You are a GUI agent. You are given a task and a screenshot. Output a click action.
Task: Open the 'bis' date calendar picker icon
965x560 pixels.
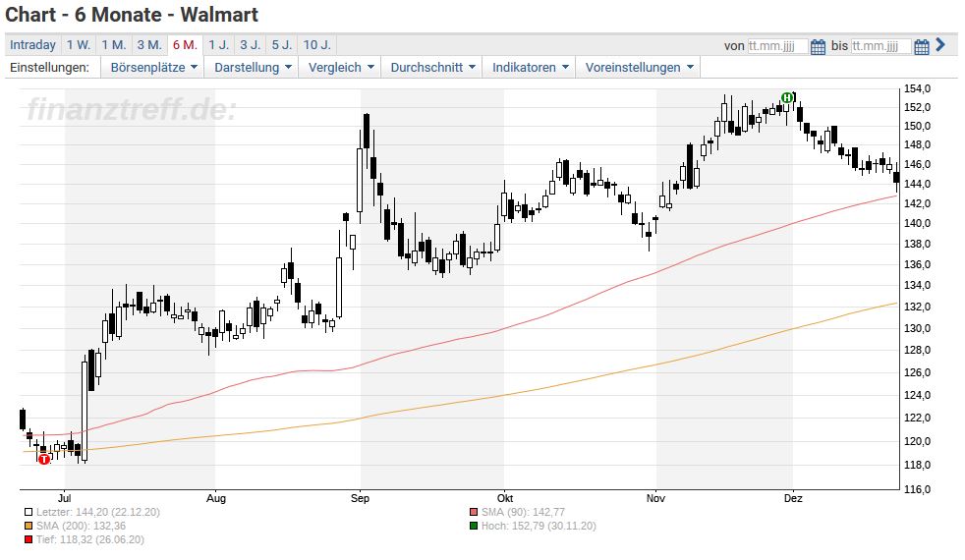pos(921,46)
